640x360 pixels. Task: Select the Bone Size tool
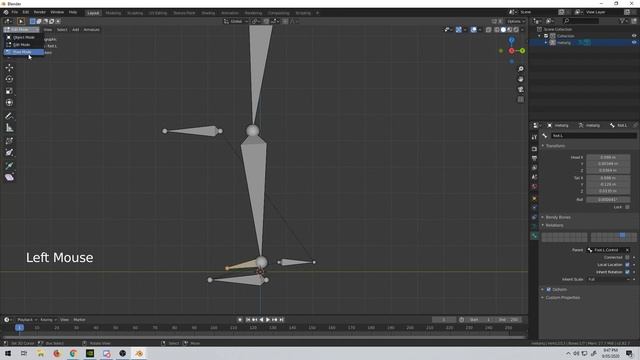click(9, 153)
